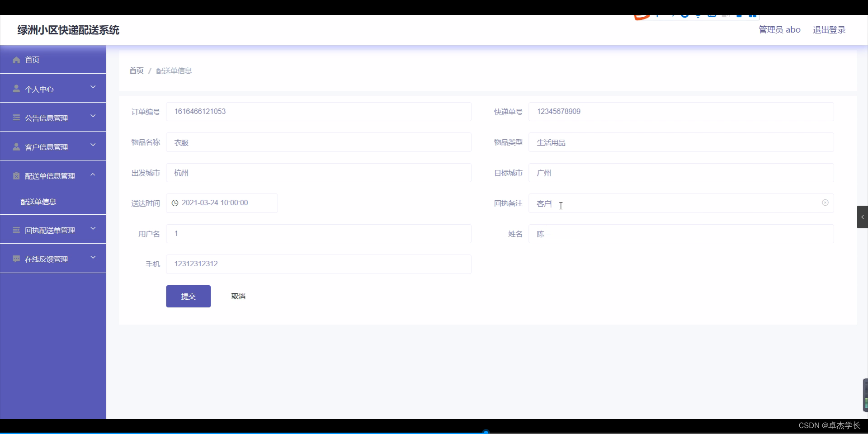This screenshot has height=434, width=868.
Task: Click the user icon beside 客户信息管理
Action: [x=16, y=146]
